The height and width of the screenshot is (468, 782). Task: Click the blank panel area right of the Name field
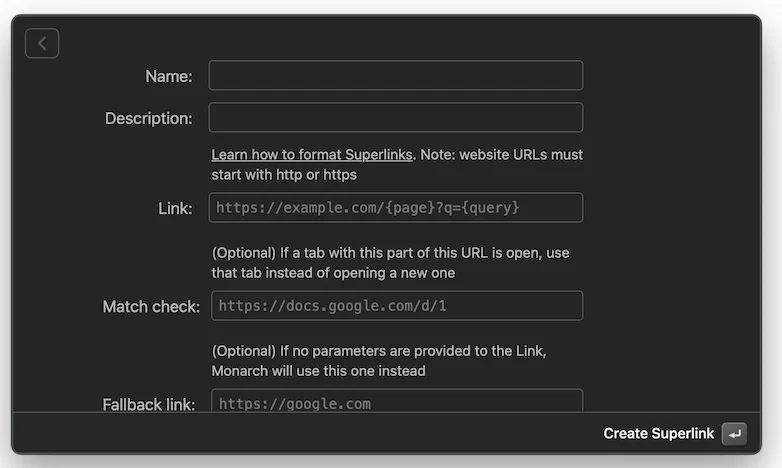670,76
